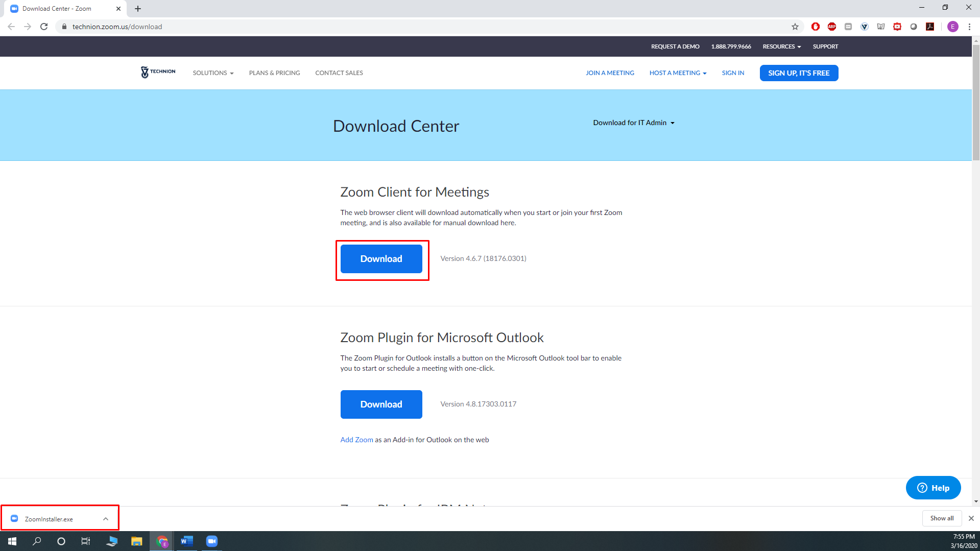
Task: Click Show all downloads
Action: tap(942, 518)
